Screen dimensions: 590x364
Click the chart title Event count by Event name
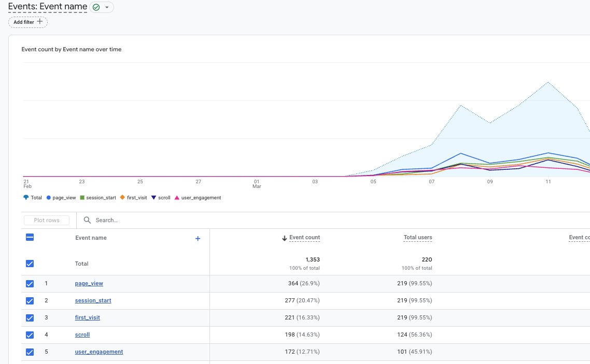[72, 49]
